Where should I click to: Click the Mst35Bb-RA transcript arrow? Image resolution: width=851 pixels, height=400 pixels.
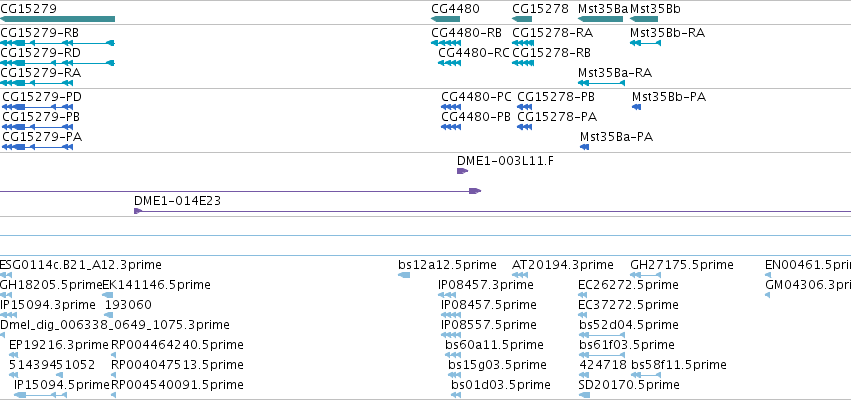pyautogui.click(x=645, y=43)
